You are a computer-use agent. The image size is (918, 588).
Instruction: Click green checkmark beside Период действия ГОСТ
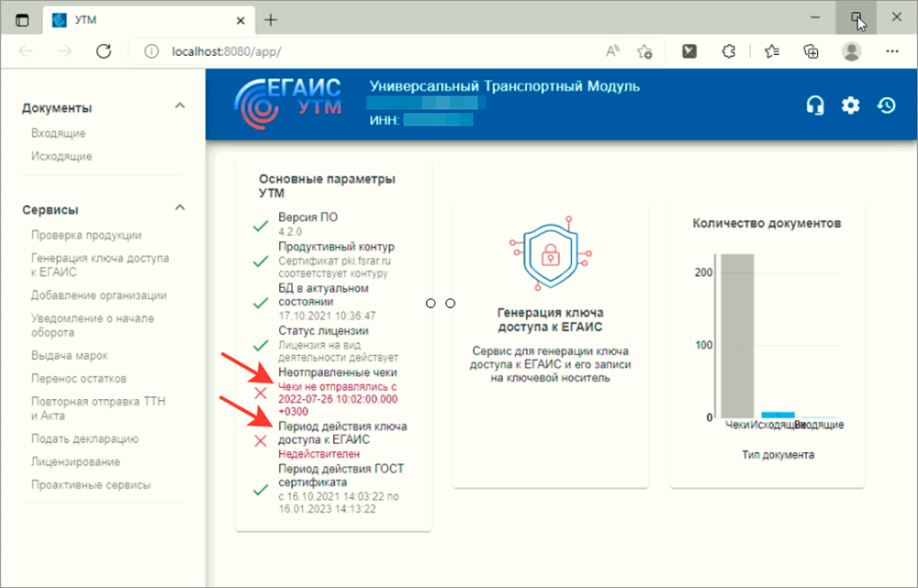261,490
